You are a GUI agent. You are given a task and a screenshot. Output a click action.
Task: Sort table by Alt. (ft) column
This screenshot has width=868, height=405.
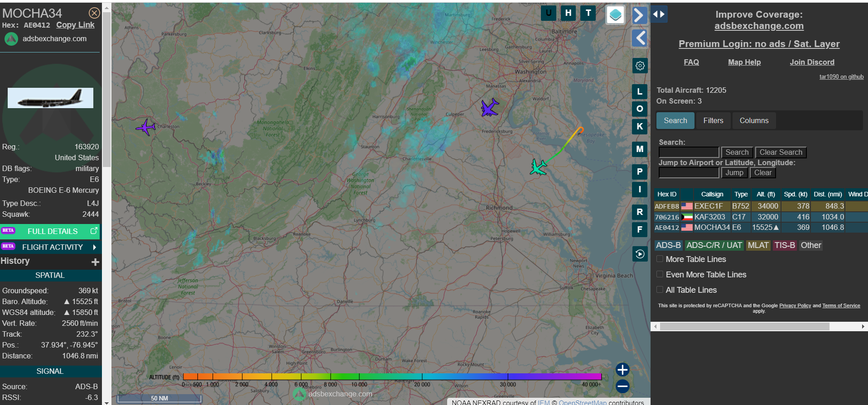tap(766, 194)
